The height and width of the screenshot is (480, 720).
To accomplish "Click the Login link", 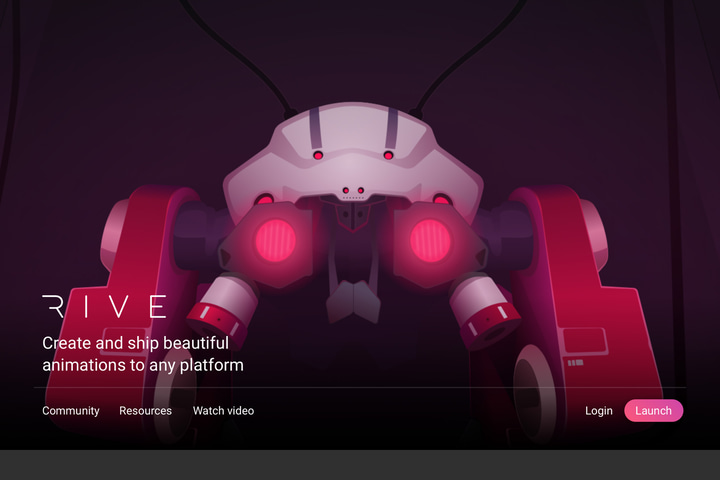I will pyautogui.click(x=599, y=411).
